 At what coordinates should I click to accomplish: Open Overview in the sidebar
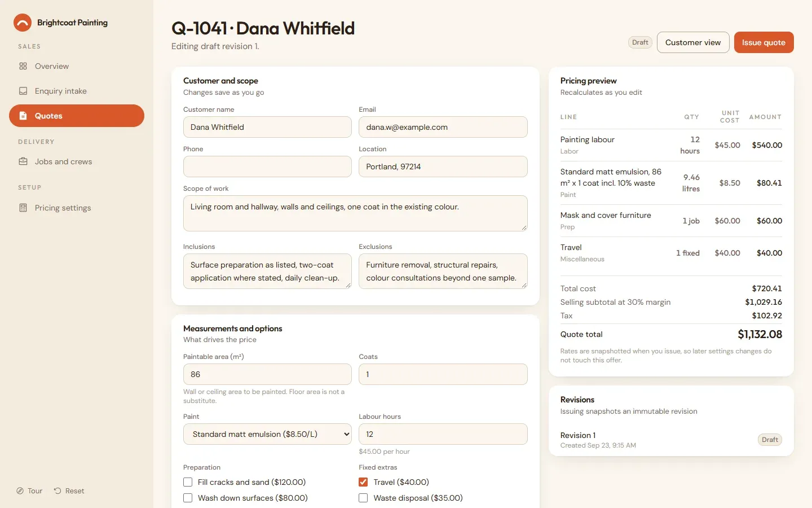(x=77, y=66)
